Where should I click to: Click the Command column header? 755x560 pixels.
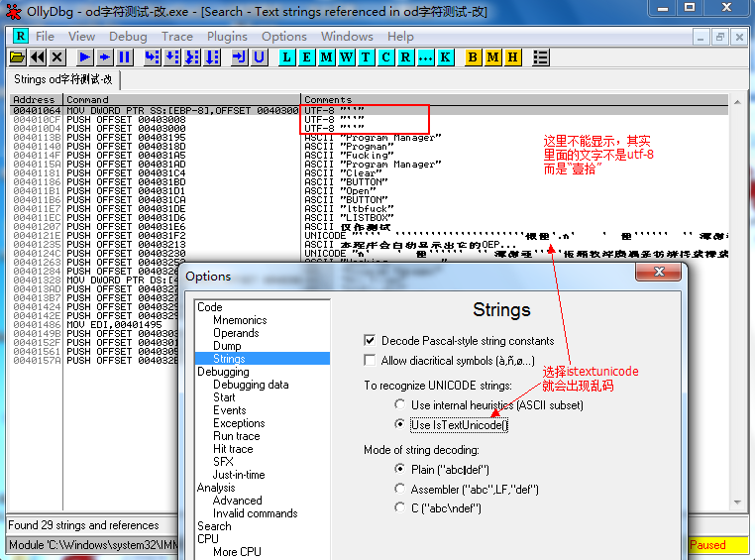coord(181,100)
